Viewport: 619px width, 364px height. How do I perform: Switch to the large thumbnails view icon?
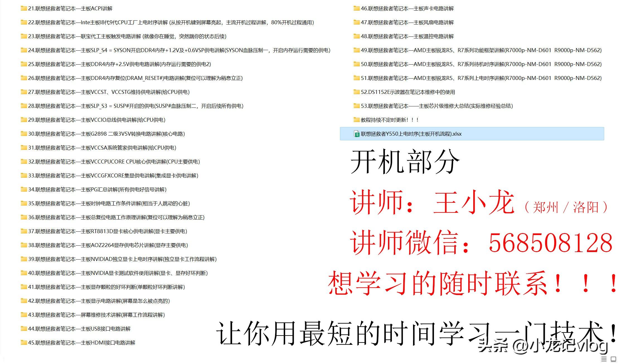pos(613,359)
